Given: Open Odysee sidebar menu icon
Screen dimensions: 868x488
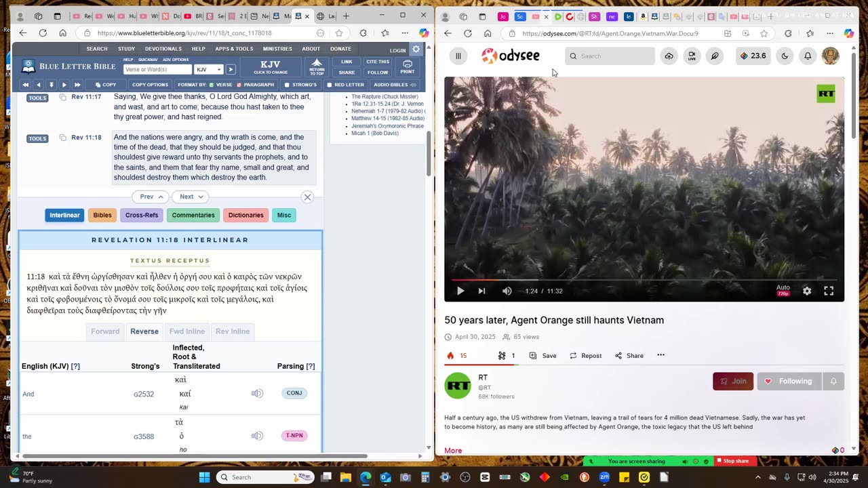Looking at the screenshot, I should (458, 56).
